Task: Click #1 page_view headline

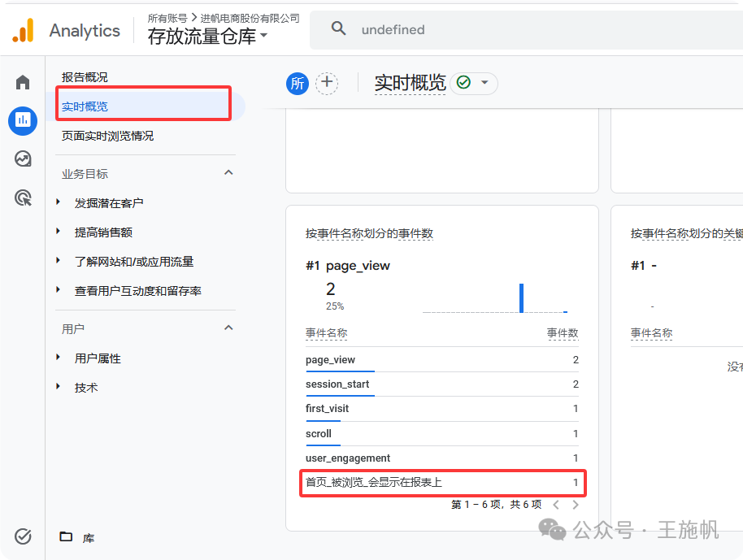Action: click(347, 265)
